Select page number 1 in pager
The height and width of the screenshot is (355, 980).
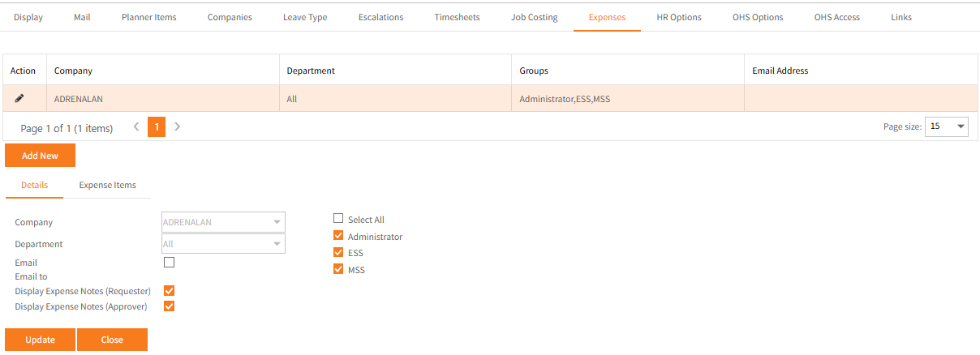tap(157, 127)
